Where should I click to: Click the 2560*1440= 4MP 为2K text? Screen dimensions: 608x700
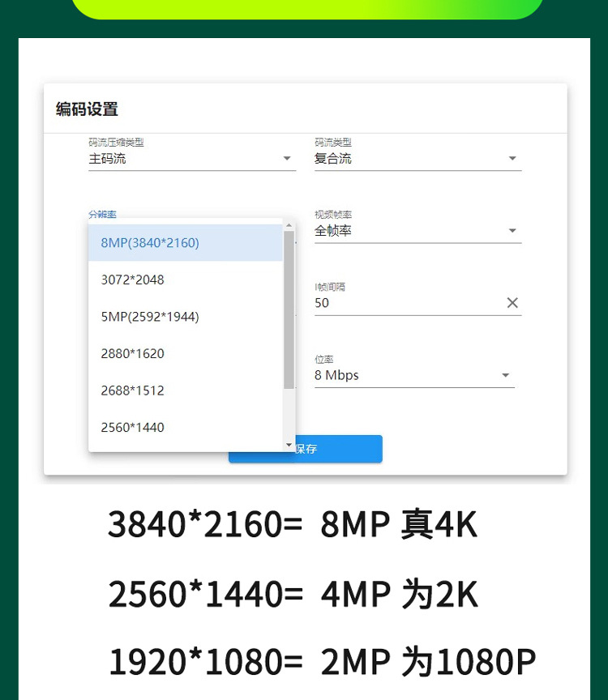293,594
